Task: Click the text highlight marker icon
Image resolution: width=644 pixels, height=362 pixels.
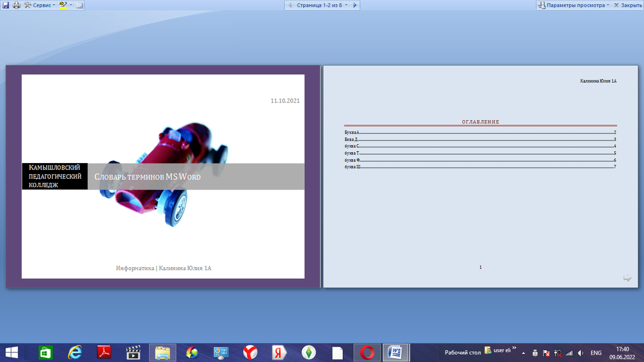Action: click(63, 5)
